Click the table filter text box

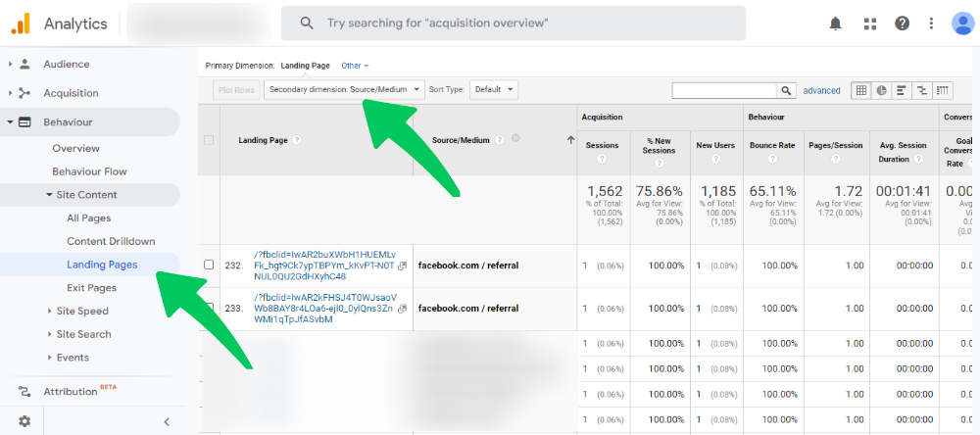click(x=724, y=90)
